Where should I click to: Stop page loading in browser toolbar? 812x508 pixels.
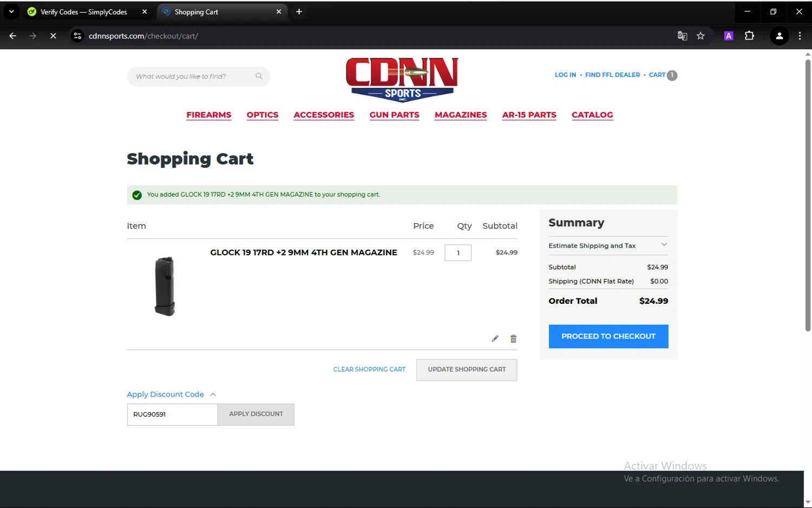[x=53, y=36]
